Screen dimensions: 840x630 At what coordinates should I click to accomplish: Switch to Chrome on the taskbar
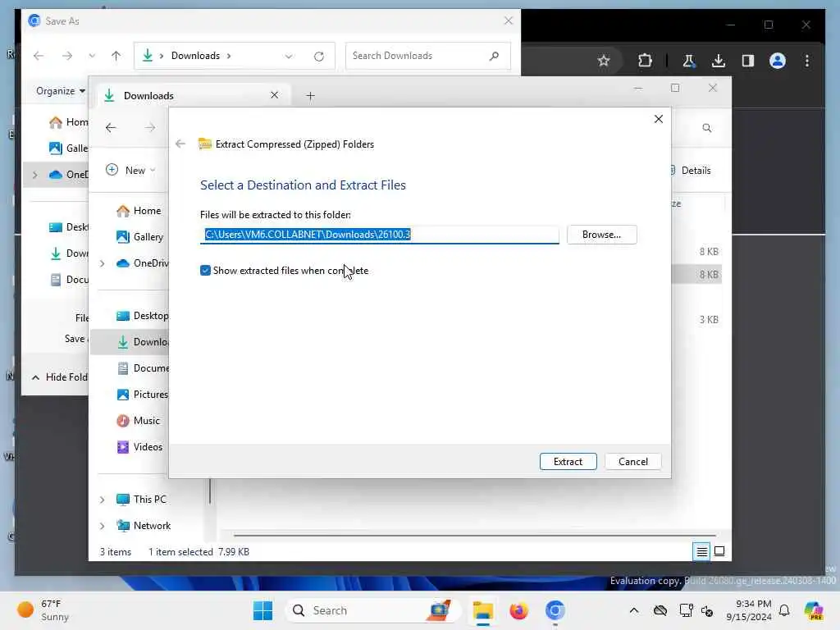click(555, 610)
